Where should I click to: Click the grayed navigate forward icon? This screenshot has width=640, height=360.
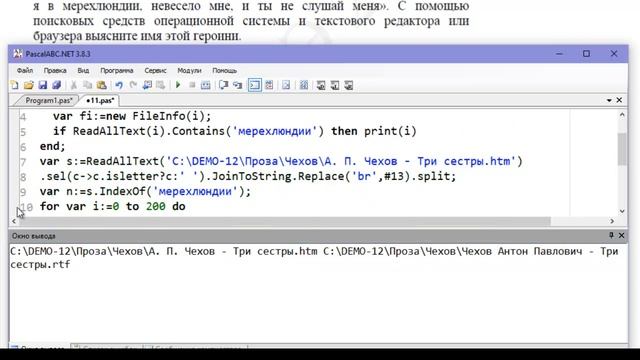click(x=161, y=85)
